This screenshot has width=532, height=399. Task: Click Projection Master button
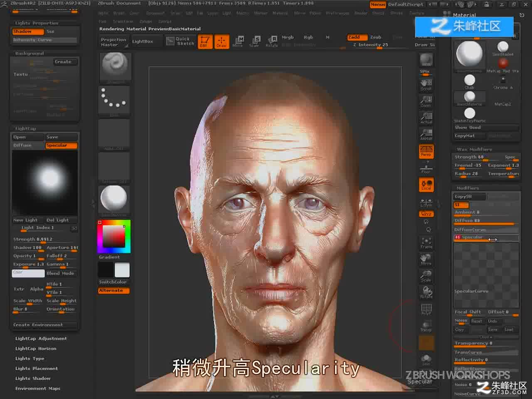113,42
